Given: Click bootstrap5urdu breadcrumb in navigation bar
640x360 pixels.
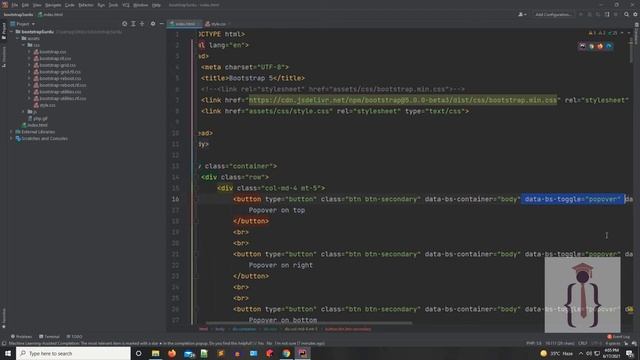Looking at the screenshot, I should tap(18, 14).
